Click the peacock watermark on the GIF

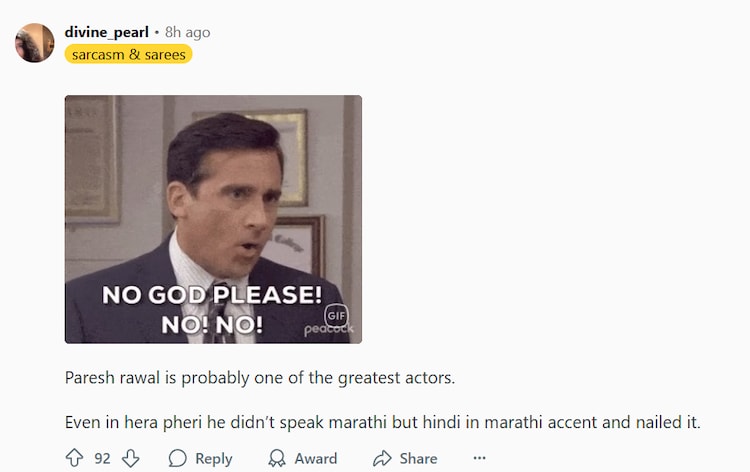(329, 329)
